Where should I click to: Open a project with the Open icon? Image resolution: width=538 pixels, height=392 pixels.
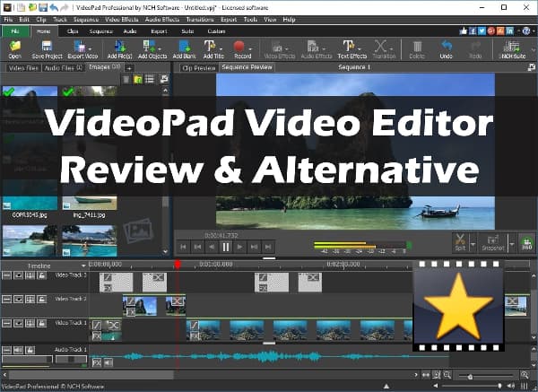coord(14,49)
